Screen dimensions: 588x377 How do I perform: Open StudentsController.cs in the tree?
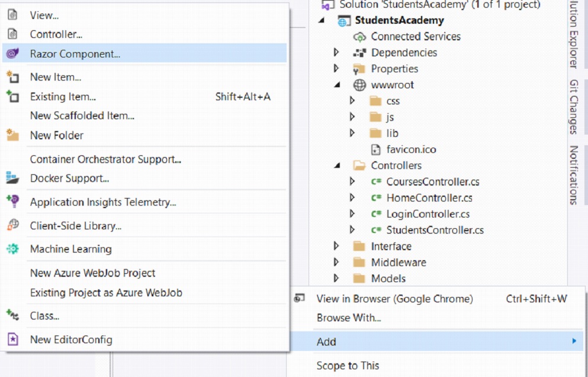coord(435,230)
